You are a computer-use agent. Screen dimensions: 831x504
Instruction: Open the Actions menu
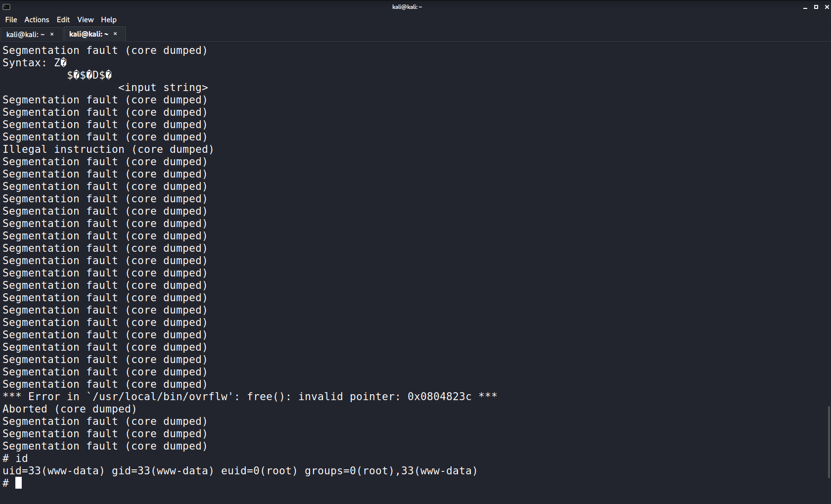[37, 20]
